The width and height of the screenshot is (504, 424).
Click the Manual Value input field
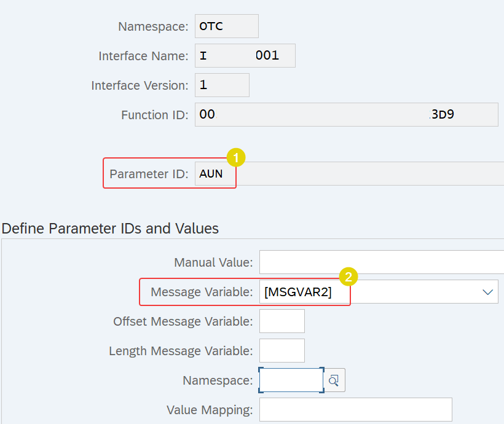(x=382, y=262)
